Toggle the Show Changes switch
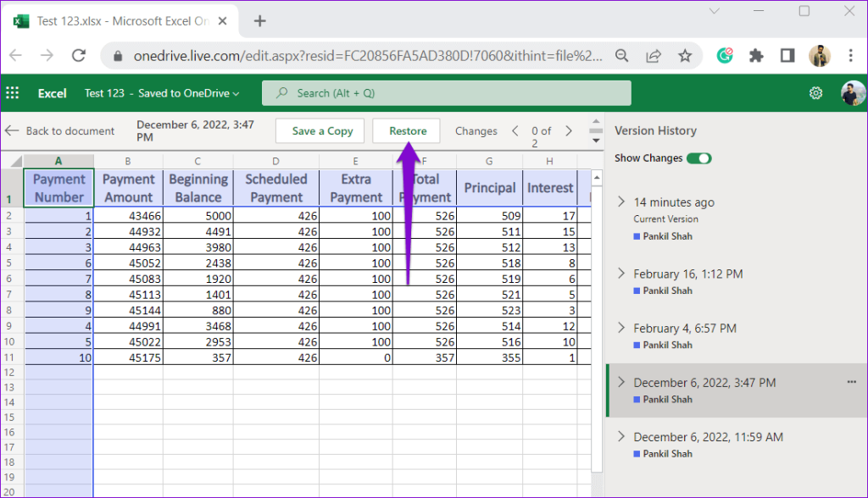The image size is (868, 498). click(698, 158)
